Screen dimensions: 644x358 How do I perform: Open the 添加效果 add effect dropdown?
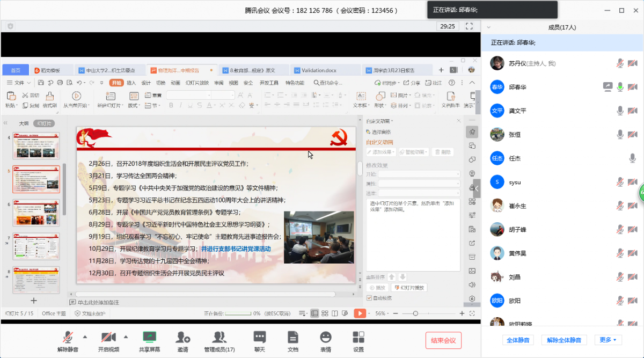(x=380, y=152)
